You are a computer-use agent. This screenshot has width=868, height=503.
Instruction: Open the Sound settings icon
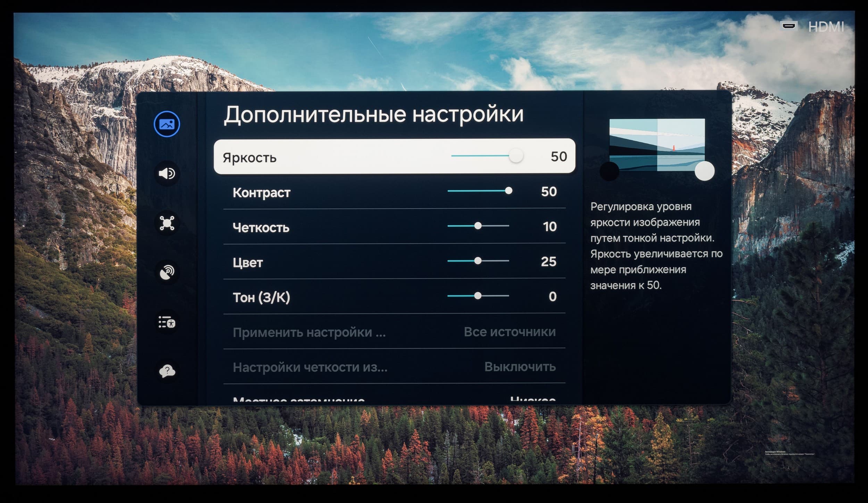(167, 173)
